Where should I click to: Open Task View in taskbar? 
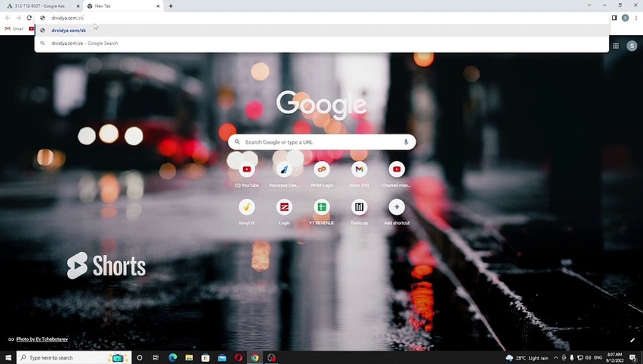tap(156, 357)
